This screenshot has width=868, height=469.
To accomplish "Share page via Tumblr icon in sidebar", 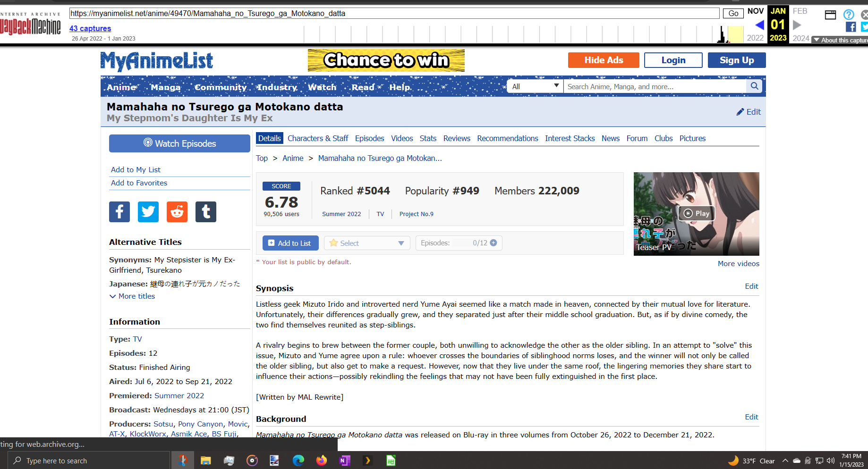I will pyautogui.click(x=206, y=212).
